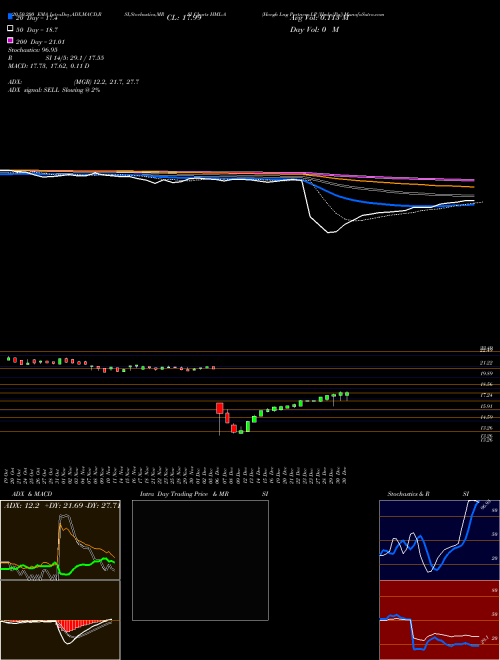Click the MACD values line in the header
Image resolution: width=500 pixels, height=660 pixels.
[x=49, y=66]
